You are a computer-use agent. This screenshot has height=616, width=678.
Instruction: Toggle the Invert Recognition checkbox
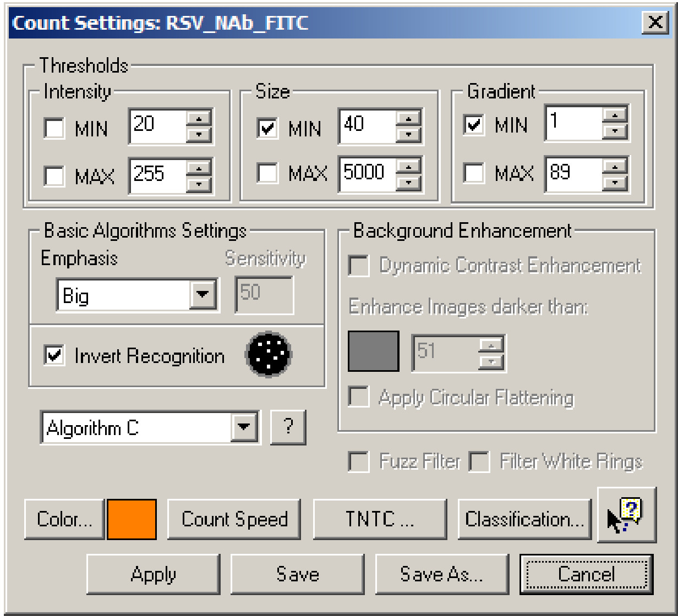(54, 355)
